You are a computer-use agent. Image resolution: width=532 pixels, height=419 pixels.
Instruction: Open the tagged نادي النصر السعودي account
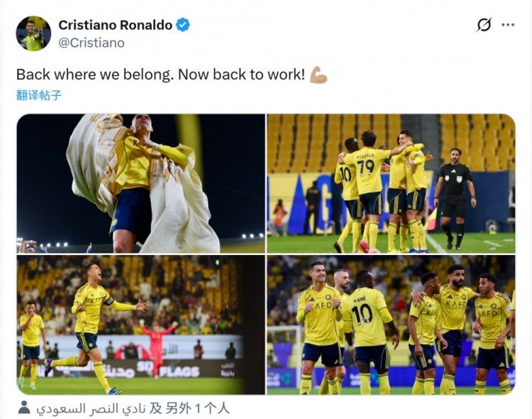pyautogui.click(x=92, y=408)
